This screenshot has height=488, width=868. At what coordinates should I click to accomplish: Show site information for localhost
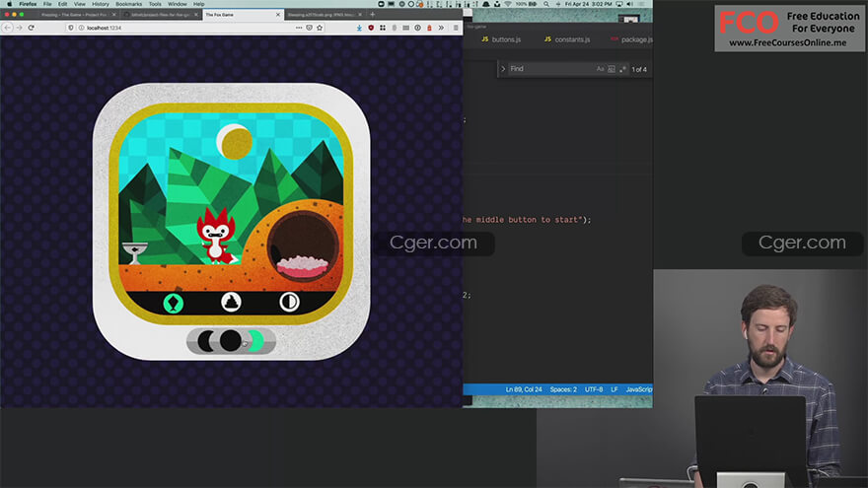click(81, 28)
